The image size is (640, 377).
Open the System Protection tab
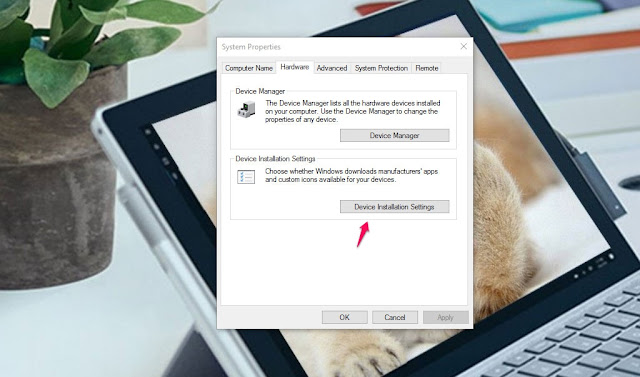tap(381, 68)
